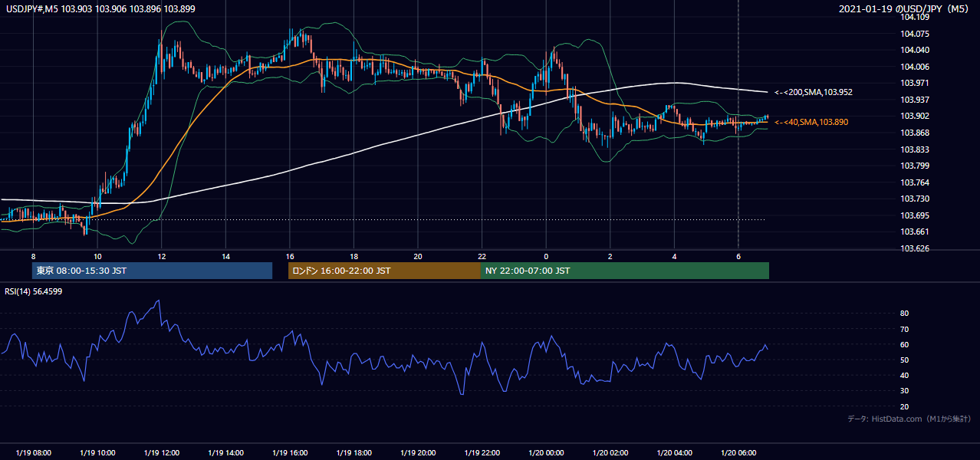
Task: Click price axis value 103.971
Action: coord(916,83)
